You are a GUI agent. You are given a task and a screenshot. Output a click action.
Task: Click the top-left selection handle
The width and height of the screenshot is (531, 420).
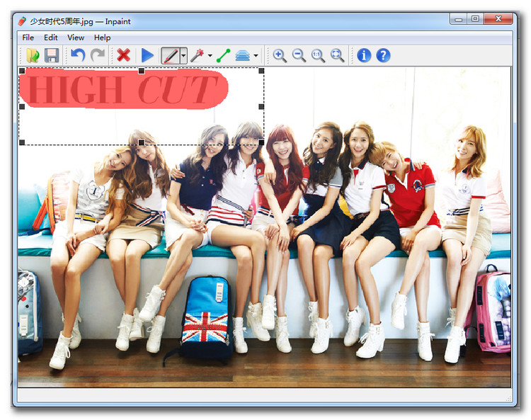pyautogui.click(x=22, y=71)
